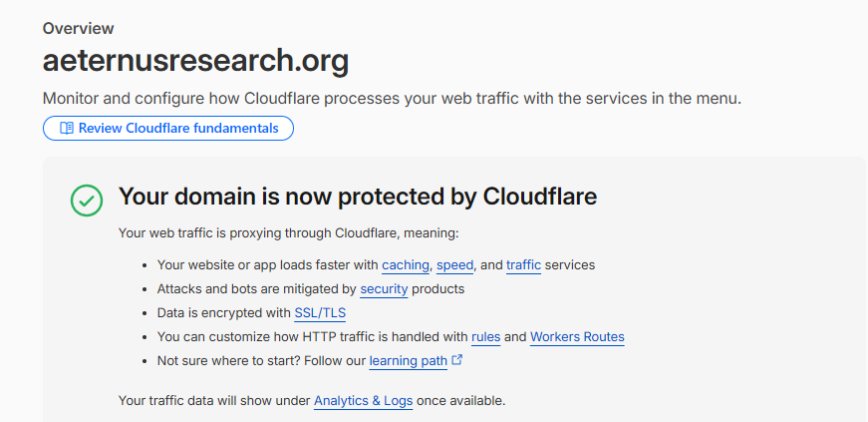Viewport: 868px width, 422px height.
Task: Follow the traffic services link
Action: click(x=523, y=265)
